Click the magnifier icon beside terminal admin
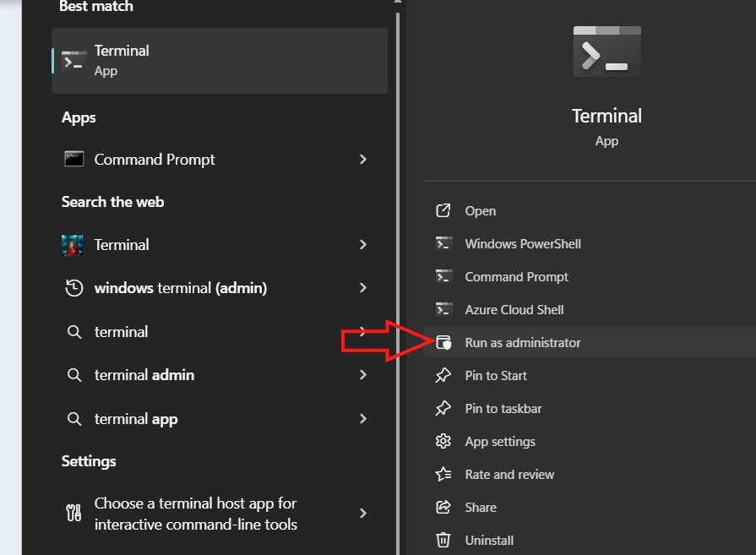Viewport: 756px width, 555px height. click(x=73, y=374)
